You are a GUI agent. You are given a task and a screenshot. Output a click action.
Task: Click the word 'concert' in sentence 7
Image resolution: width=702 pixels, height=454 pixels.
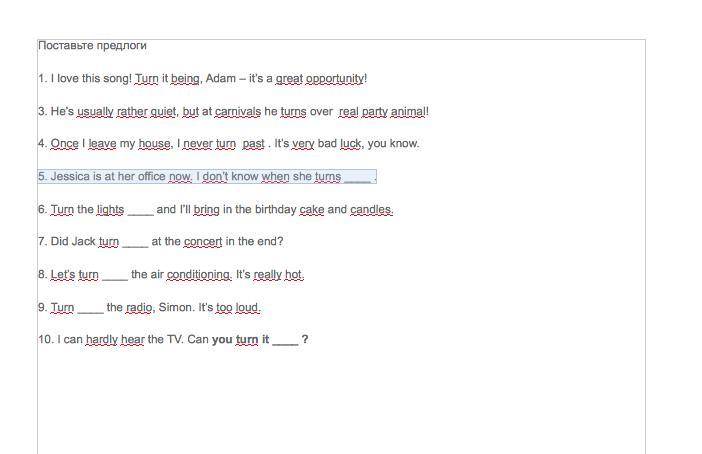203,242
